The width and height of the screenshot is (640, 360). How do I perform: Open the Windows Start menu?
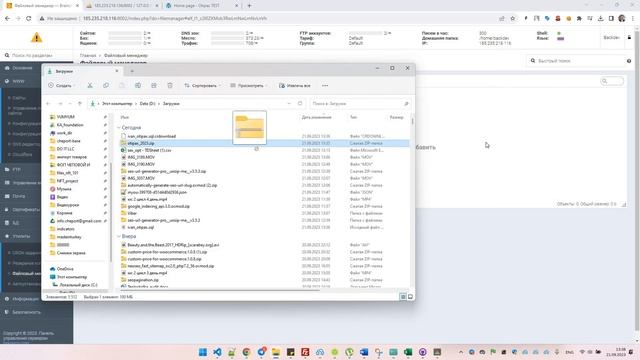click(202, 352)
